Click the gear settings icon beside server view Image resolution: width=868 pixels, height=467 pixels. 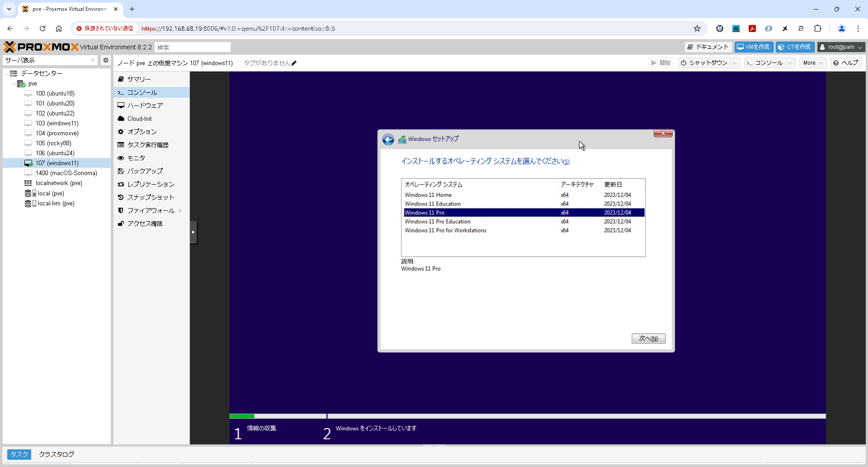pos(105,60)
